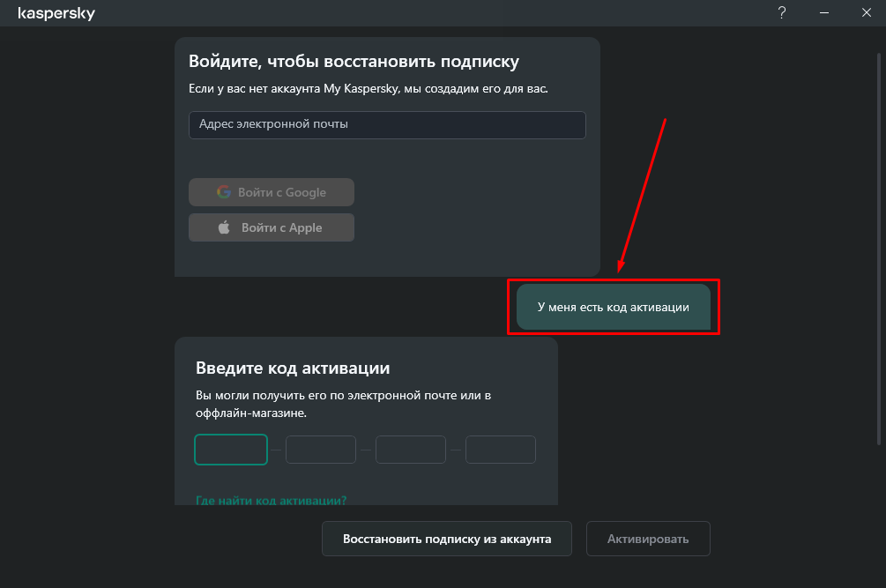This screenshot has width=886, height=588.
Task: Close the Kaspersky window
Action: click(x=867, y=12)
